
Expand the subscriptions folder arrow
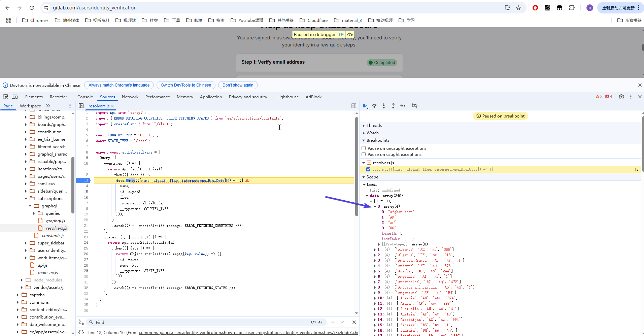(26, 199)
